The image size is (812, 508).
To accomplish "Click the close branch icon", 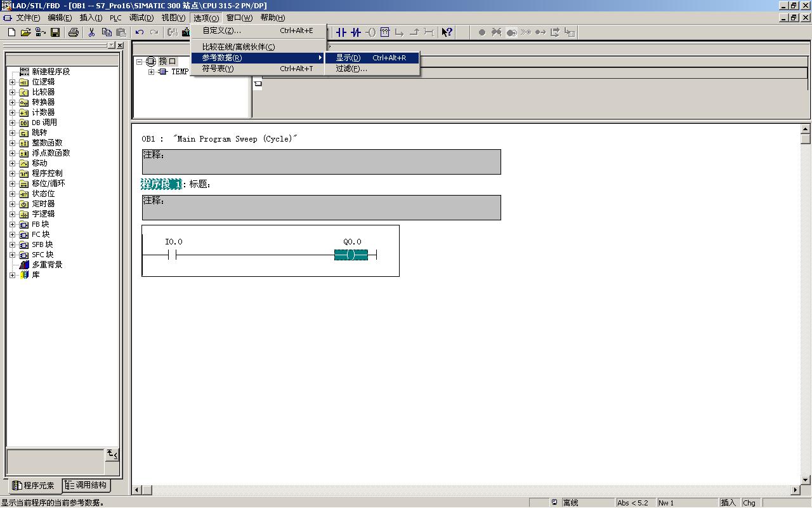I will point(414,32).
